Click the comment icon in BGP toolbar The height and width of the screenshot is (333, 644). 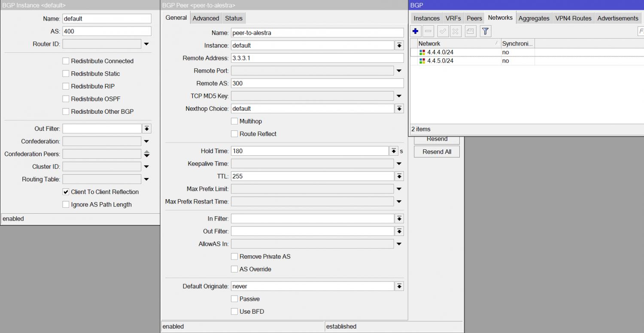coord(471,31)
